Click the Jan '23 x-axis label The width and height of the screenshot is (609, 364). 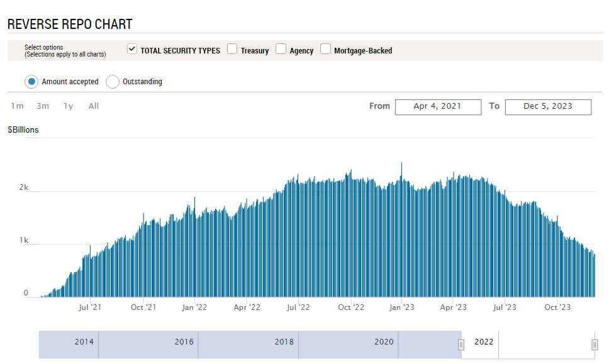click(402, 307)
